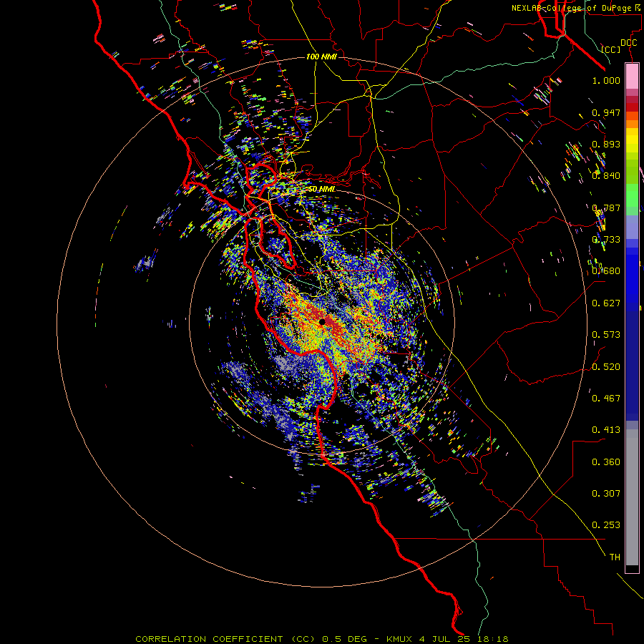This screenshot has width=644, height=644.
Task: Click the 1.000 value on the scale
Action: (606, 81)
